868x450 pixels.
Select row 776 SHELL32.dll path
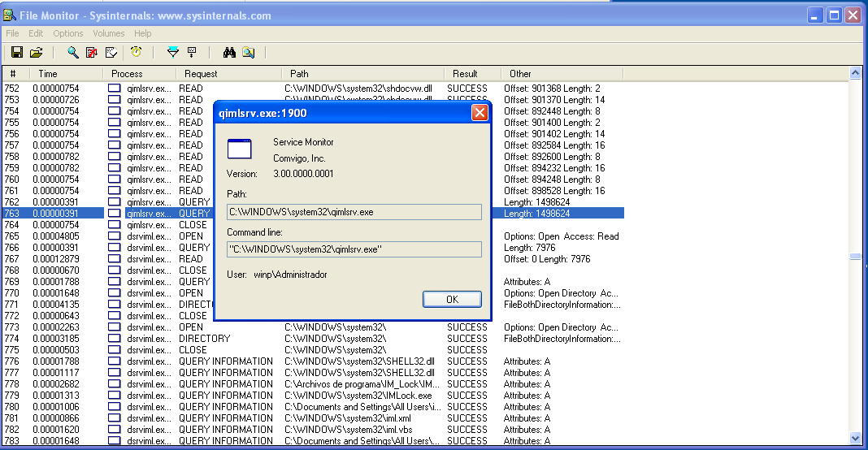pos(359,361)
